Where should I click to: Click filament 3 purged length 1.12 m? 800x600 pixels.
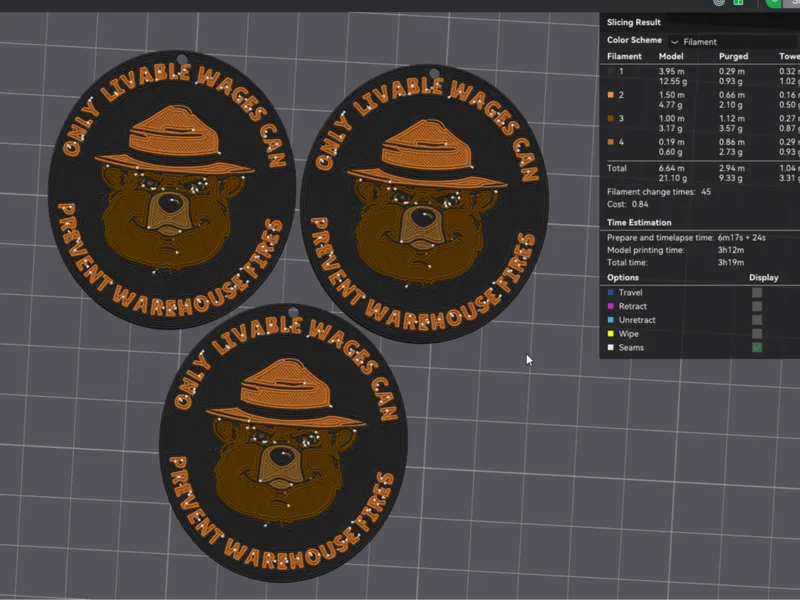coord(731,118)
